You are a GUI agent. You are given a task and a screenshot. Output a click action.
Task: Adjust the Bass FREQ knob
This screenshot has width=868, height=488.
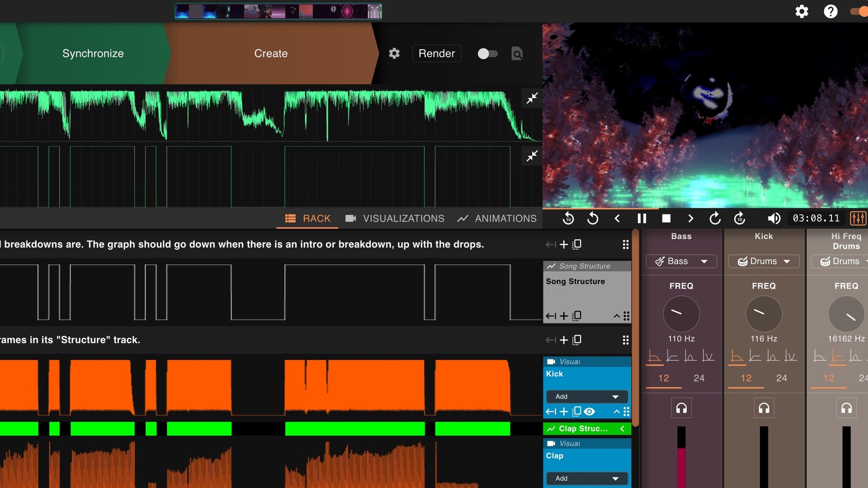[x=681, y=314]
